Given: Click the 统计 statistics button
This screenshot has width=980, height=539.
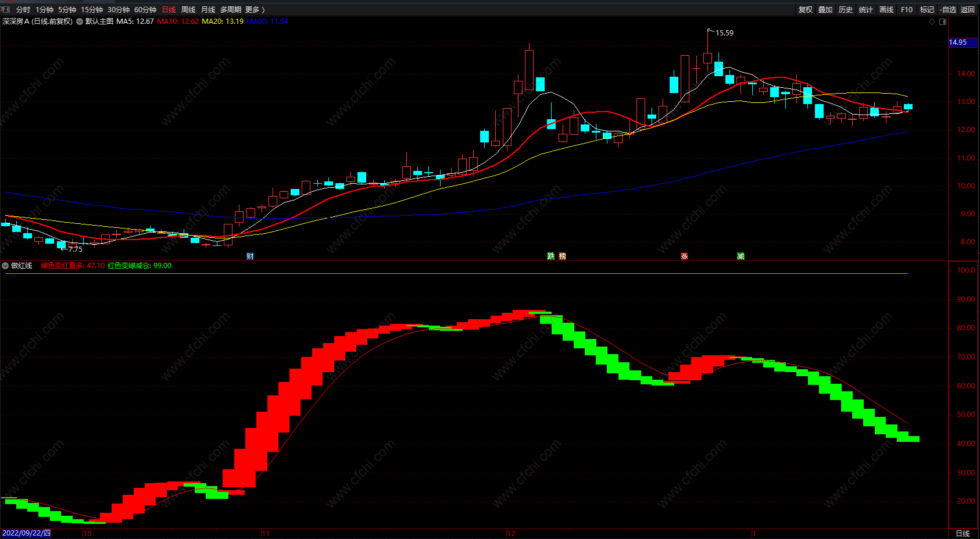Looking at the screenshot, I should click(866, 9).
